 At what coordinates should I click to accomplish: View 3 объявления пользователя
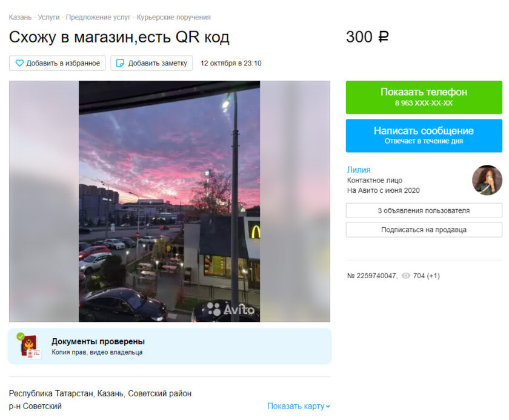click(x=424, y=210)
